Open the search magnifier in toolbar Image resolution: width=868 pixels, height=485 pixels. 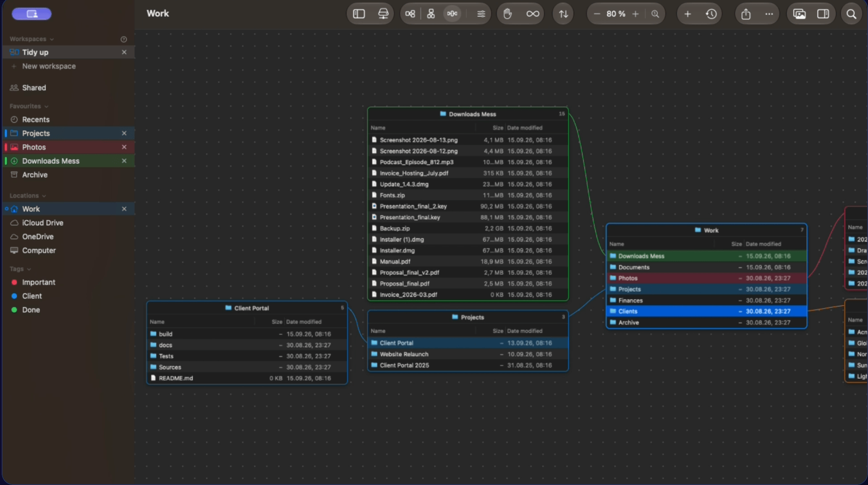851,14
